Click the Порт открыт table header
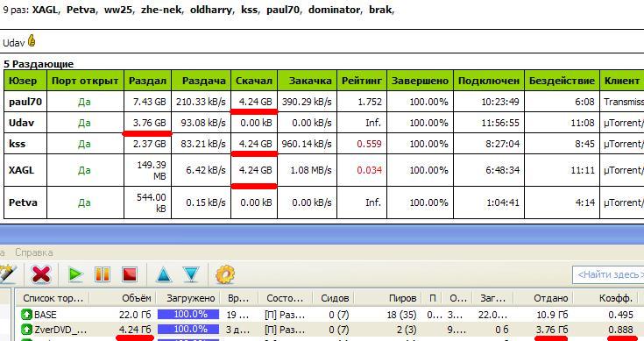 86,81
